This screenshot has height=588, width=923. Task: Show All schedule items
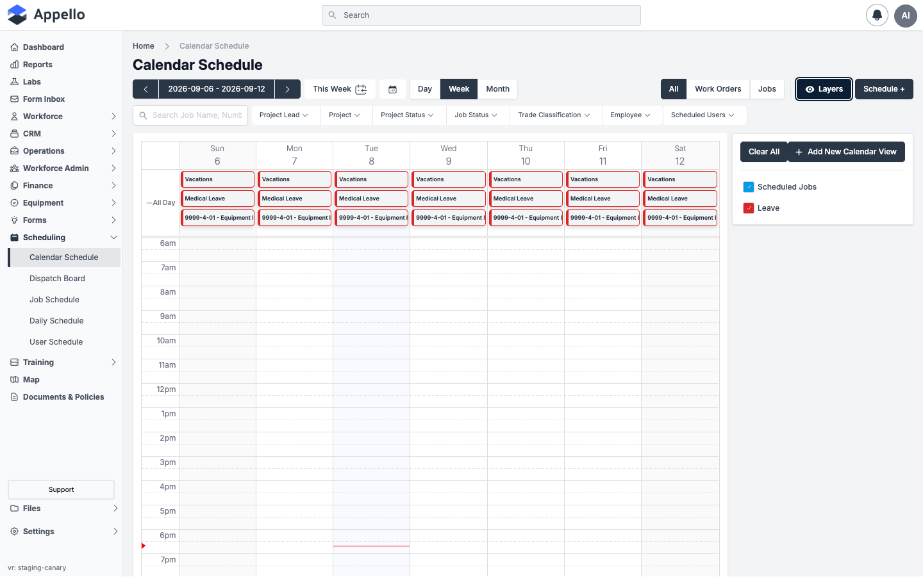click(674, 89)
